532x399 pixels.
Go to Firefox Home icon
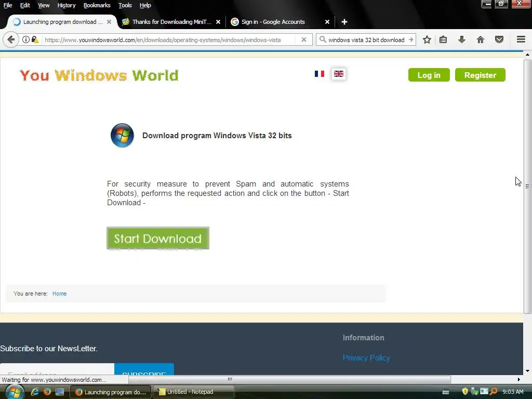pos(481,39)
